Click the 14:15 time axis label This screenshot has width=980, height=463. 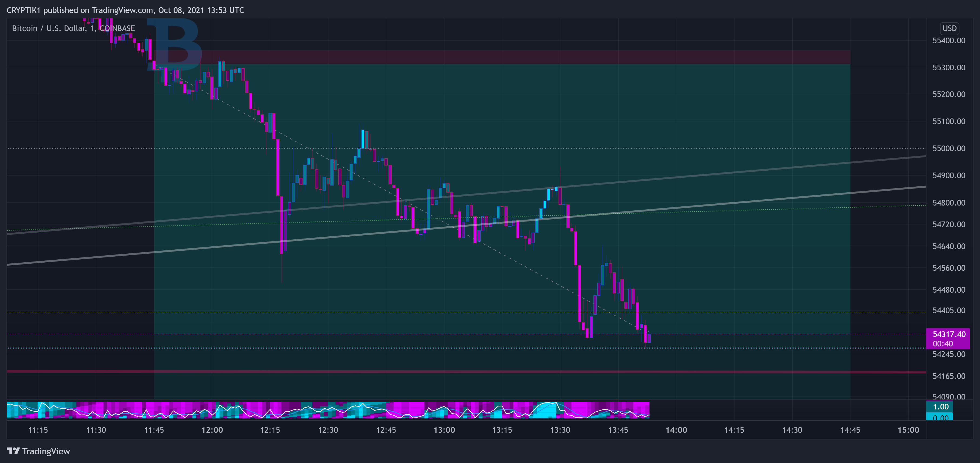(734, 430)
